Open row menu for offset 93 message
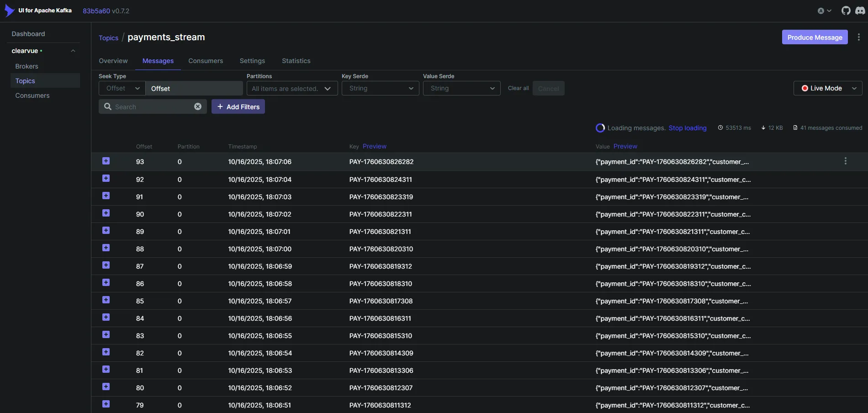 (845, 161)
